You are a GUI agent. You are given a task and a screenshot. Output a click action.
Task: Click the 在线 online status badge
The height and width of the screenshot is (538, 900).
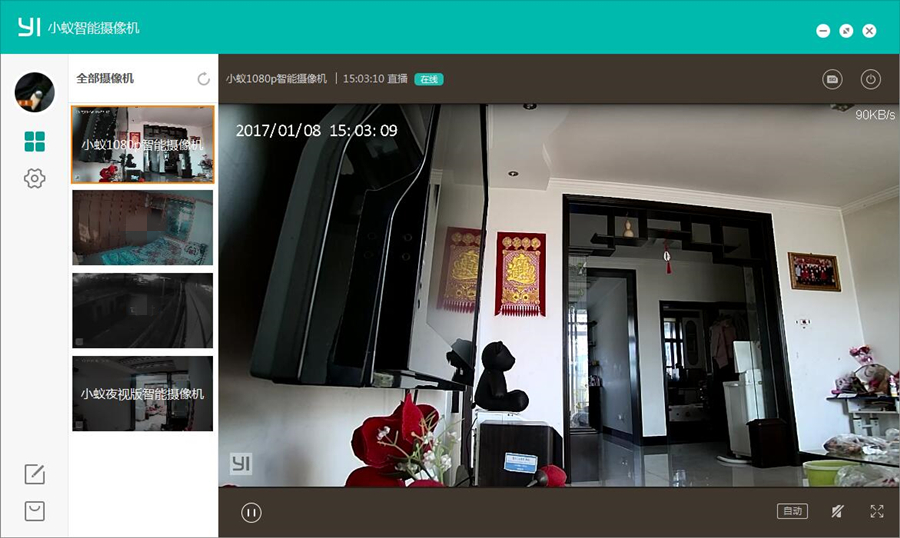pyautogui.click(x=429, y=79)
